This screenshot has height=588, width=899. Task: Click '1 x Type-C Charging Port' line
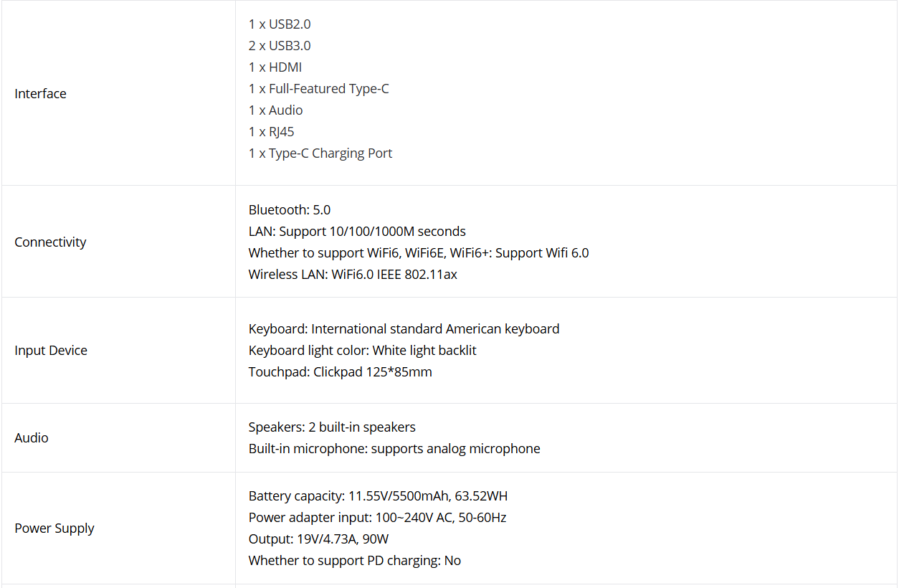click(x=320, y=153)
